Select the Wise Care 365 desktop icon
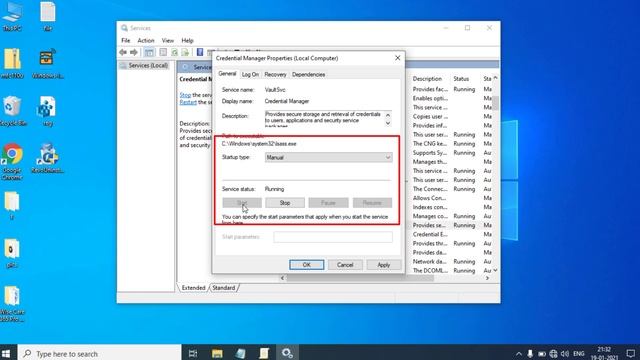 (x=12, y=304)
